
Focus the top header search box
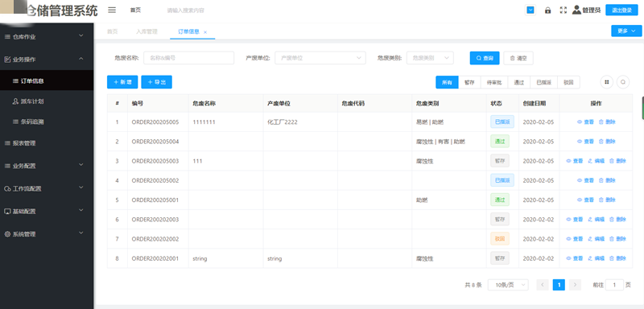(x=186, y=10)
